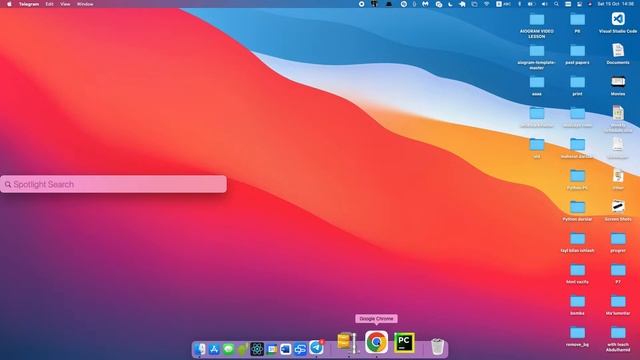This screenshot has height=360, width=640.
Task: Select the html vazifa folder
Action: [577, 273]
